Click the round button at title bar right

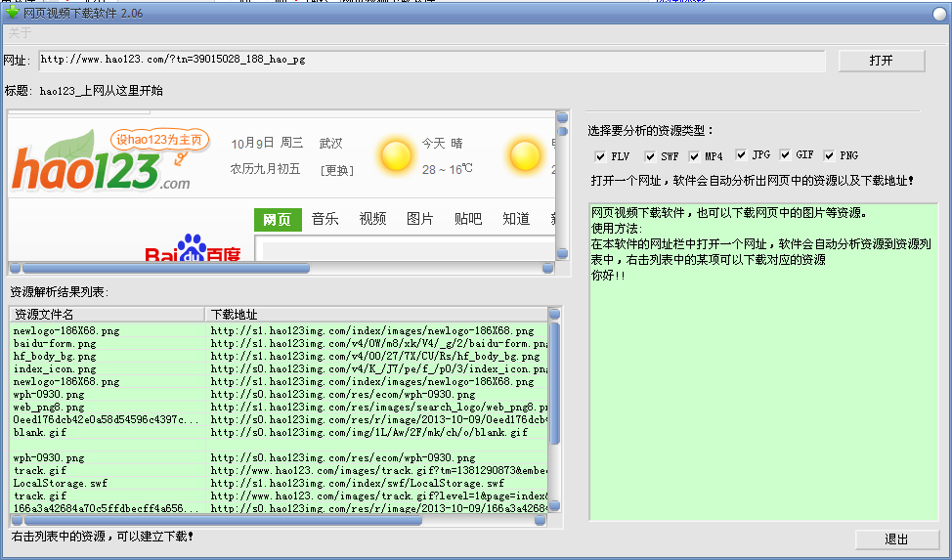pyautogui.click(x=940, y=14)
